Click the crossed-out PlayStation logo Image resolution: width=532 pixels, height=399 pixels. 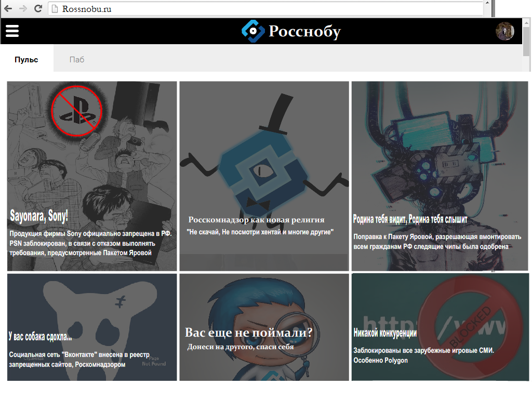tap(77, 111)
